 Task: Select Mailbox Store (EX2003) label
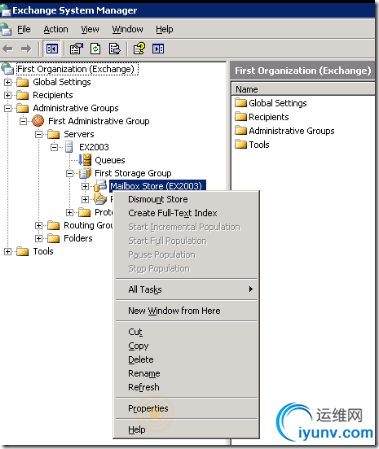pos(157,186)
